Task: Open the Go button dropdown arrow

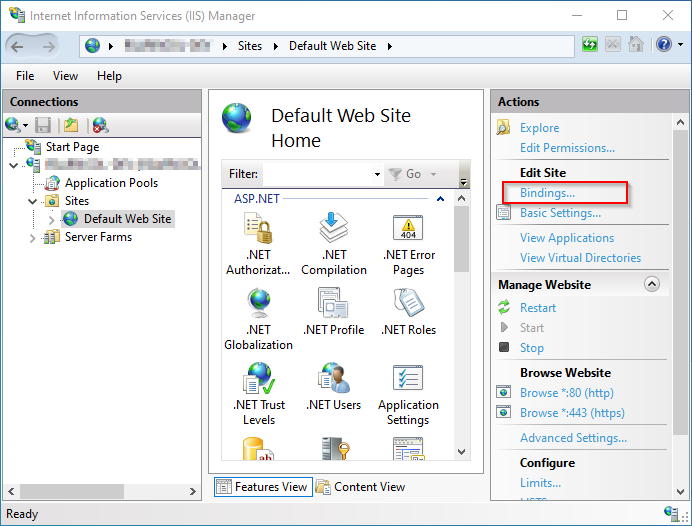Action: 433,174
